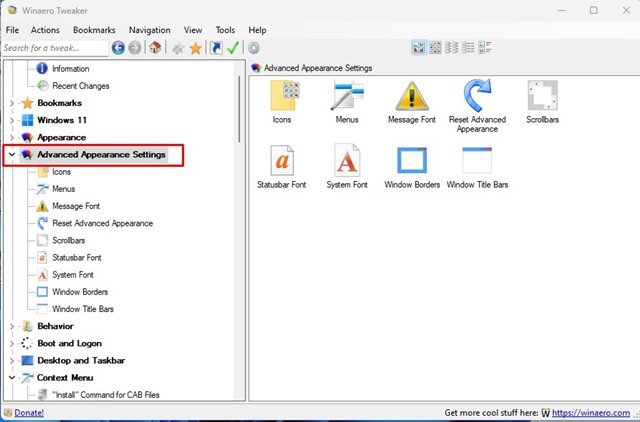Select the Bookmarks category label in tree
640x422 pixels.
coord(59,103)
